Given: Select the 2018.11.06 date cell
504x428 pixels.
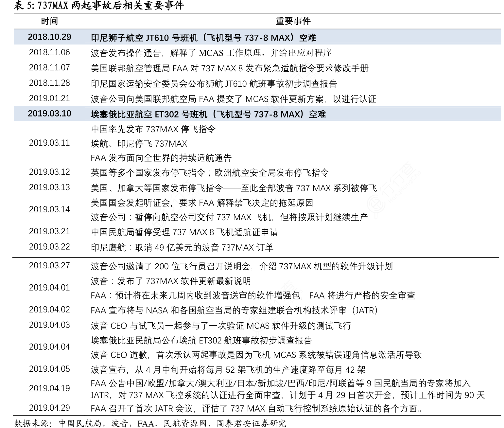Looking at the screenshot, I should tap(49, 52).
